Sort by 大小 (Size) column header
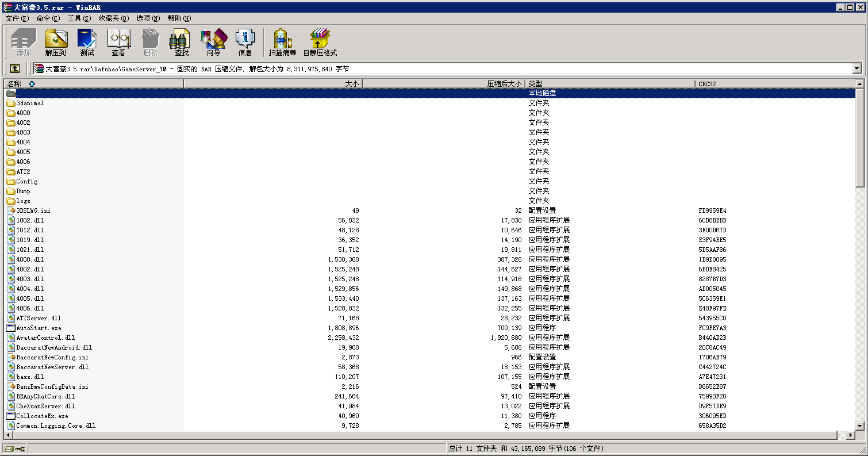 [x=273, y=84]
